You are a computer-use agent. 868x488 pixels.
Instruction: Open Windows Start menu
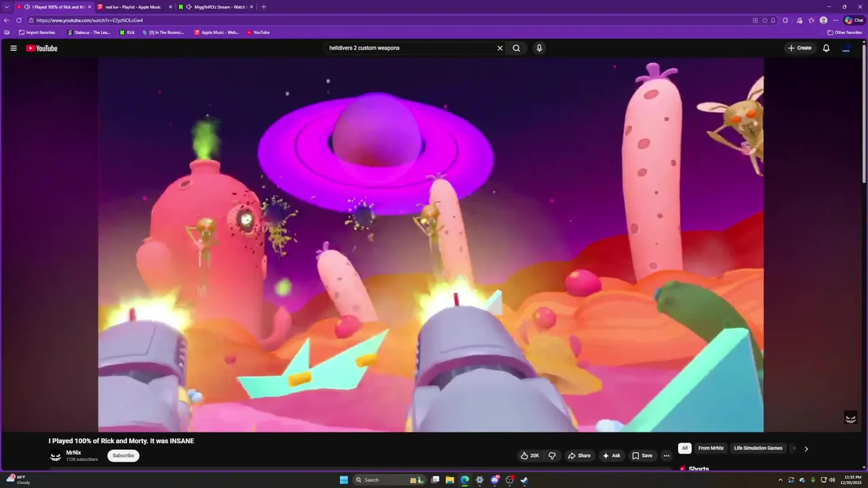(x=344, y=480)
